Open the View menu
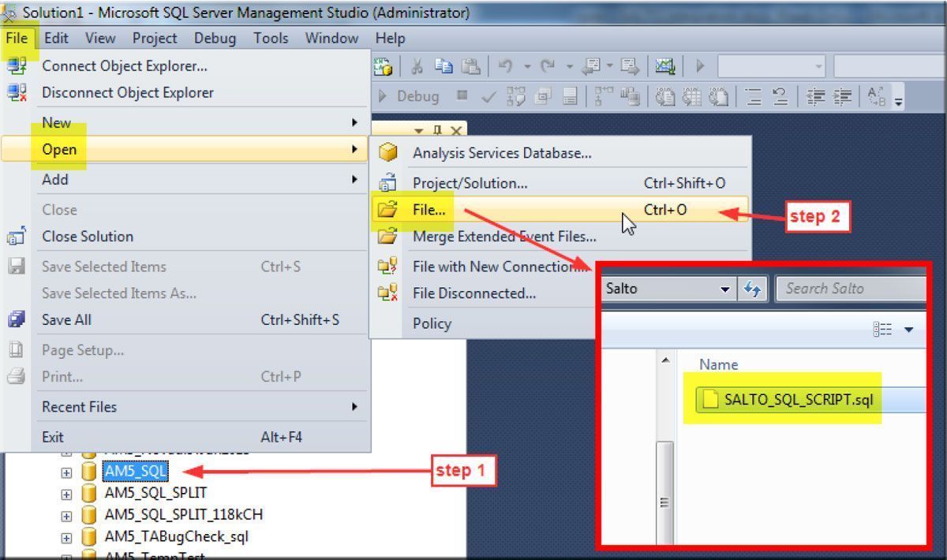Screen dimensions: 947x560 click(100, 38)
